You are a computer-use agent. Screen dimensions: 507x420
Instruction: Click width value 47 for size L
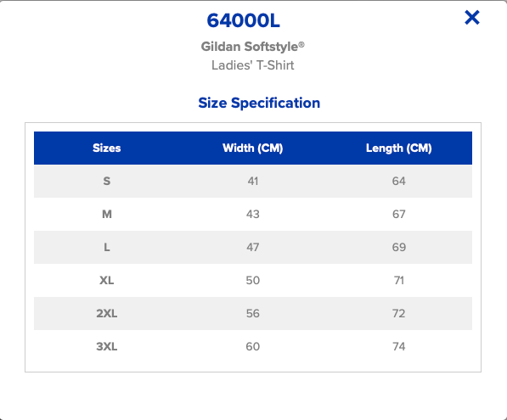click(253, 247)
